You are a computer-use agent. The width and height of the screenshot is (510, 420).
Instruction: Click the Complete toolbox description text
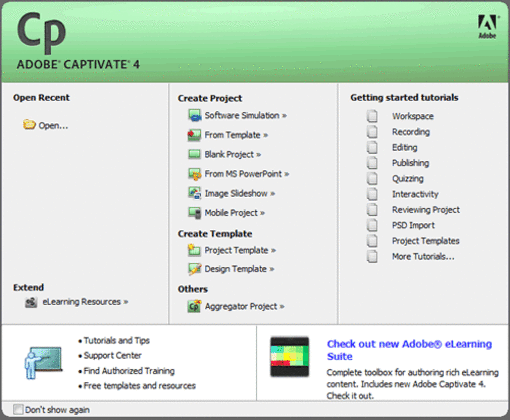[413, 384]
